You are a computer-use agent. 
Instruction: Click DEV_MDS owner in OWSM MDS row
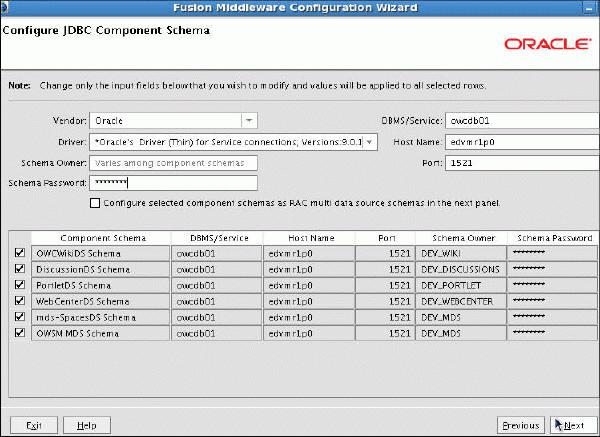461,333
